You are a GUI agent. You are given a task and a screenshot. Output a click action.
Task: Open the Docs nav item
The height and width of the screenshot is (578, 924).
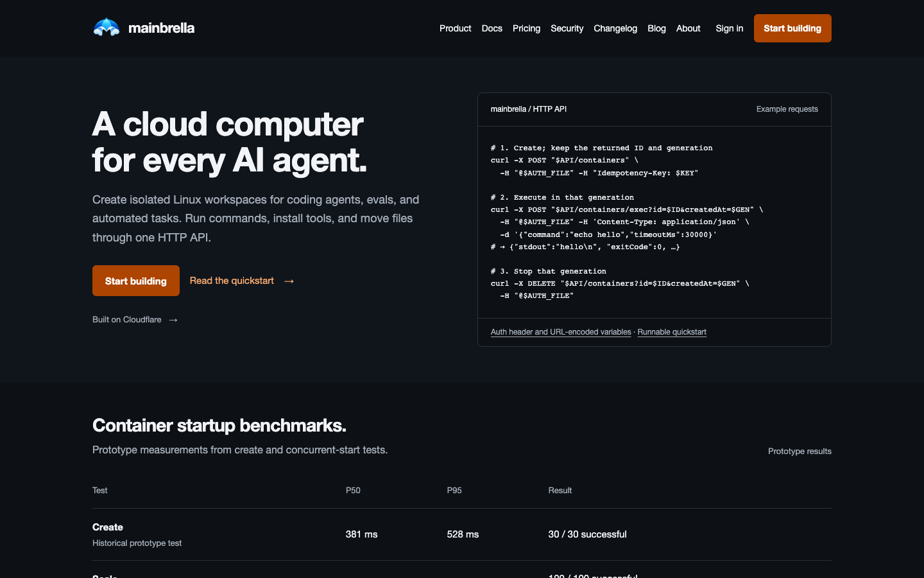492,28
